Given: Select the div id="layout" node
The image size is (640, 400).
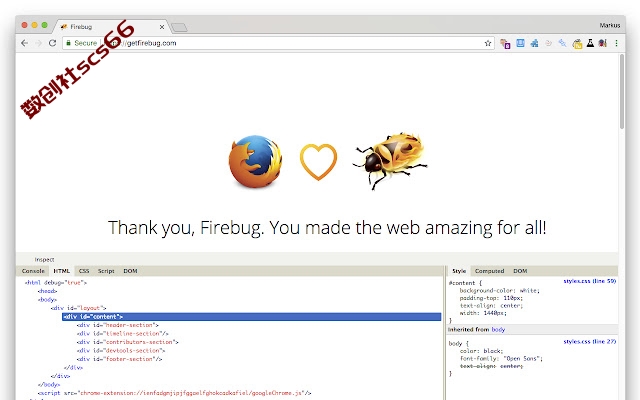Looking at the screenshot, I should pos(78,308).
